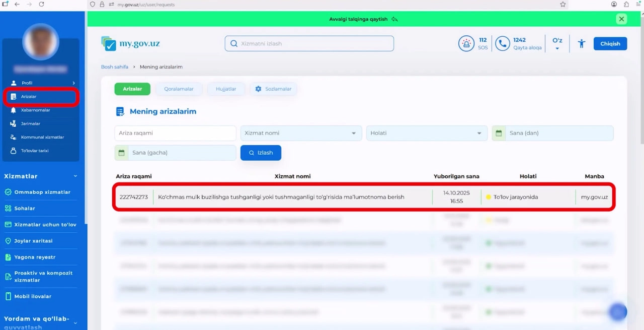This screenshot has width=644, height=330.
Task: Click the blue chat support bubble
Action: point(617,312)
